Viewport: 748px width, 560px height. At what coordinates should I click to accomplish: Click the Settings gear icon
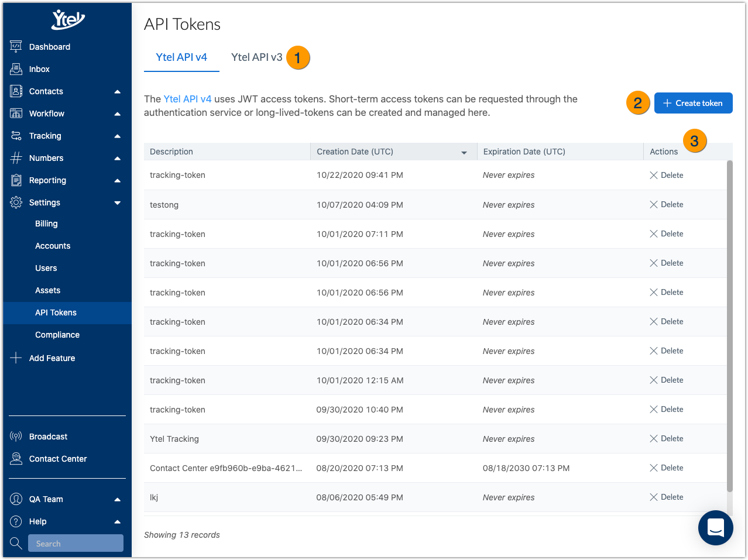click(x=16, y=202)
